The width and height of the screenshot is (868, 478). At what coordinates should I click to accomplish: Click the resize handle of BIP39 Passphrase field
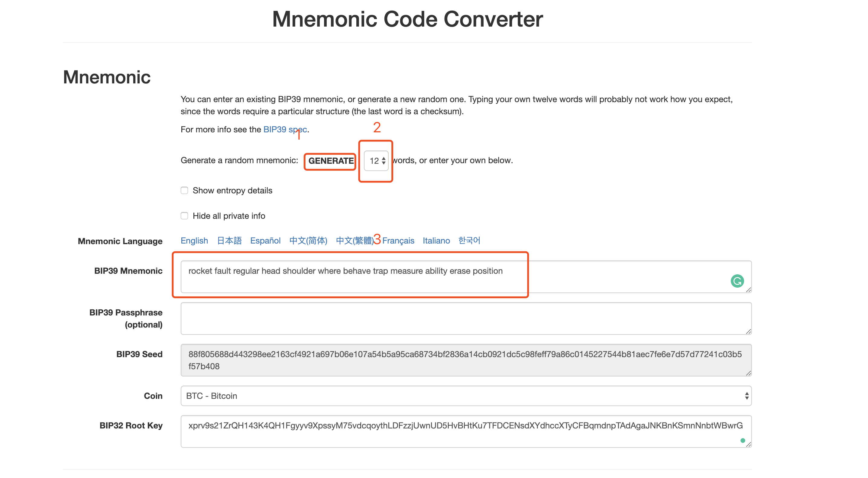click(x=748, y=331)
